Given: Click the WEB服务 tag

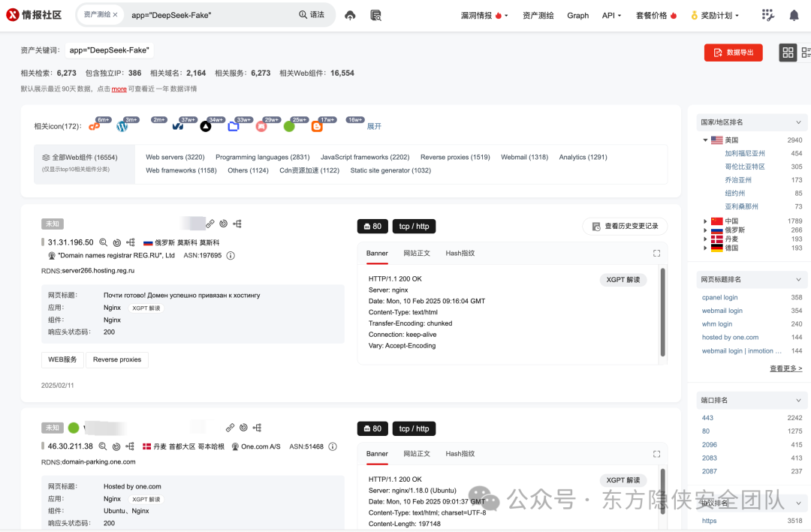Looking at the screenshot, I should [x=62, y=360].
